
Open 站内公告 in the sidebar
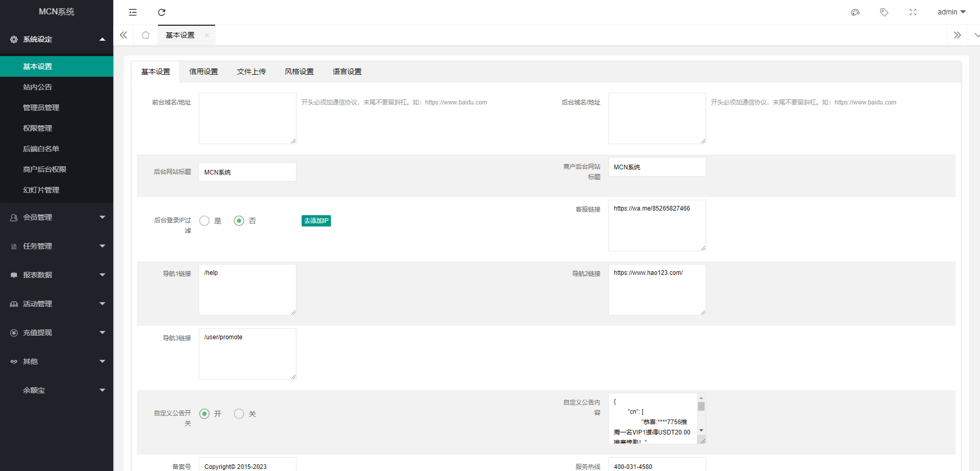[x=38, y=87]
